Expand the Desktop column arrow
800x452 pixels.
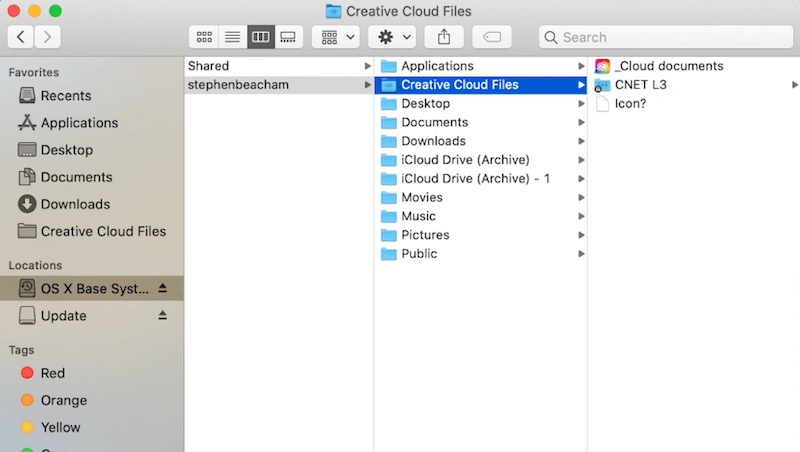coord(581,104)
